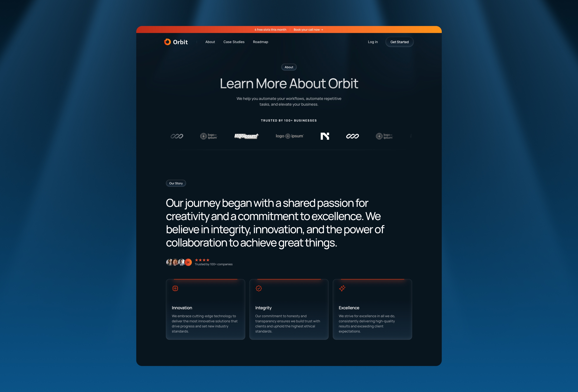Click the Excellence sparkle icon
Screen dimensions: 578x392
[342, 288]
